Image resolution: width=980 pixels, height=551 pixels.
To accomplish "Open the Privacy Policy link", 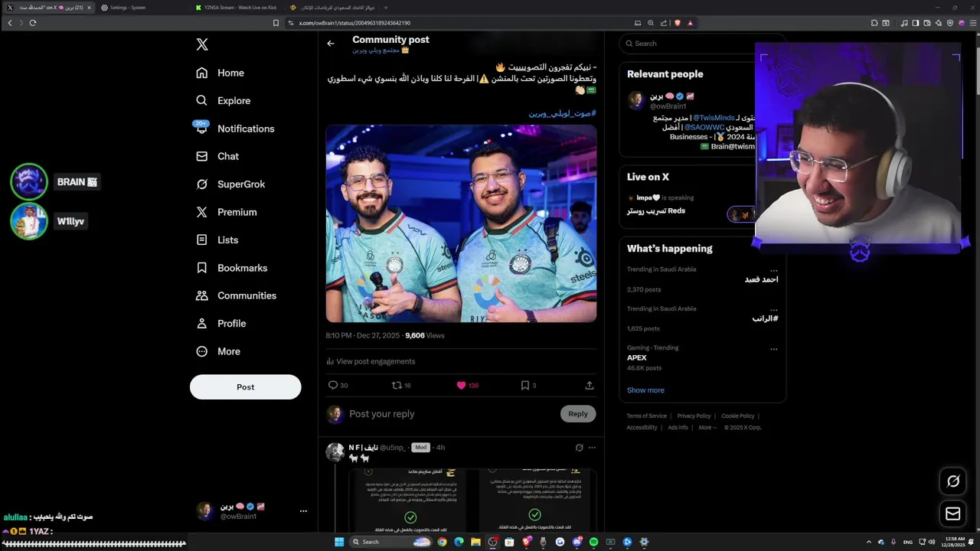I will 694,416.
